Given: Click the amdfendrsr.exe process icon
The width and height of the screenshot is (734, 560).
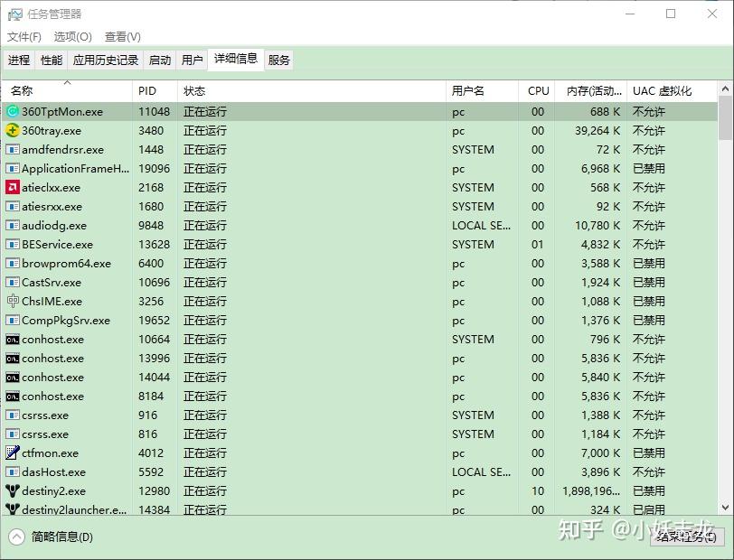Looking at the screenshot, I should [x=13, y=150].
